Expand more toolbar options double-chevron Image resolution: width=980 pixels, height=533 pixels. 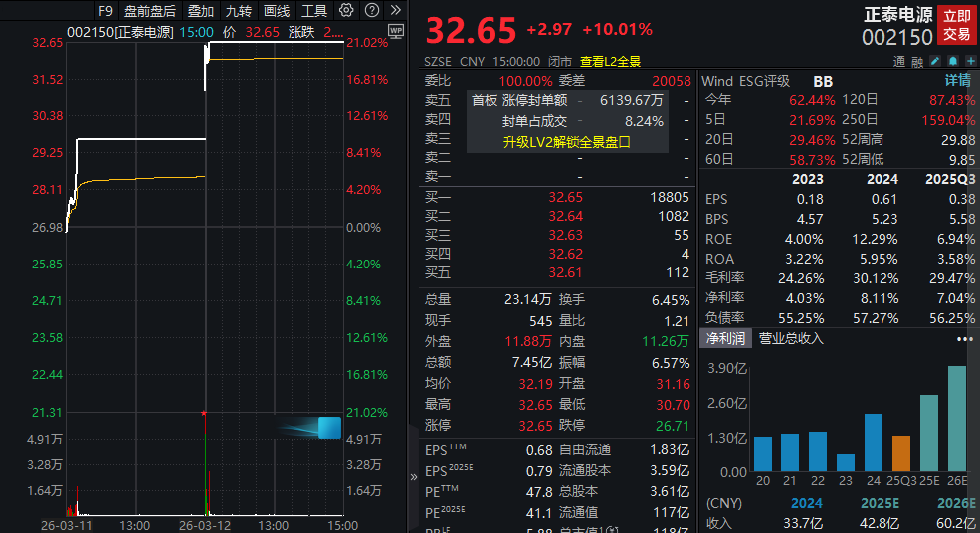[394, 10]
